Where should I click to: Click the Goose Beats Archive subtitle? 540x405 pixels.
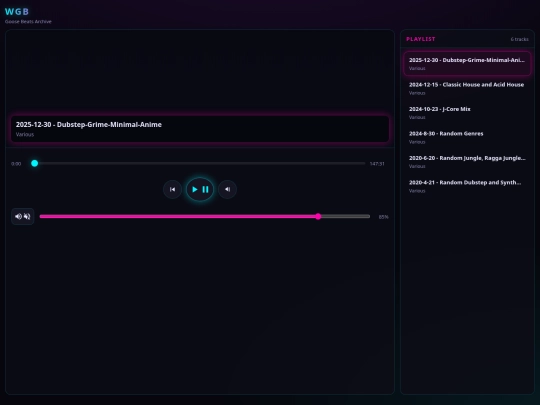click(28, 21)
